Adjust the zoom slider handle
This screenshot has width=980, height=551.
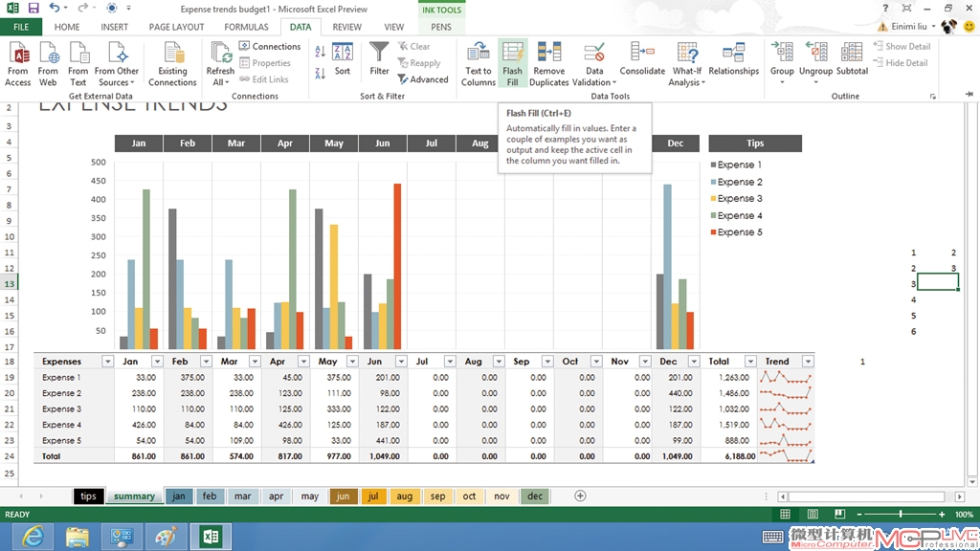(x=901, y=514)
